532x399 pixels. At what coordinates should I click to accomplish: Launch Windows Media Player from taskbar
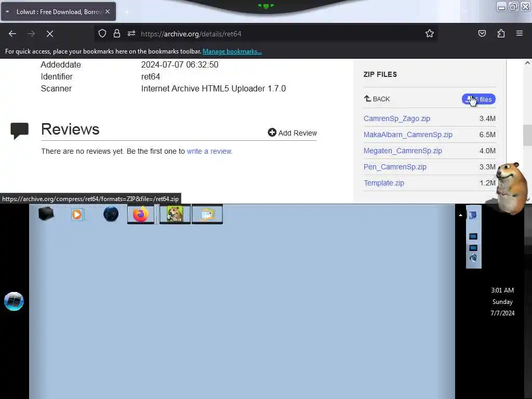point(77,215)
